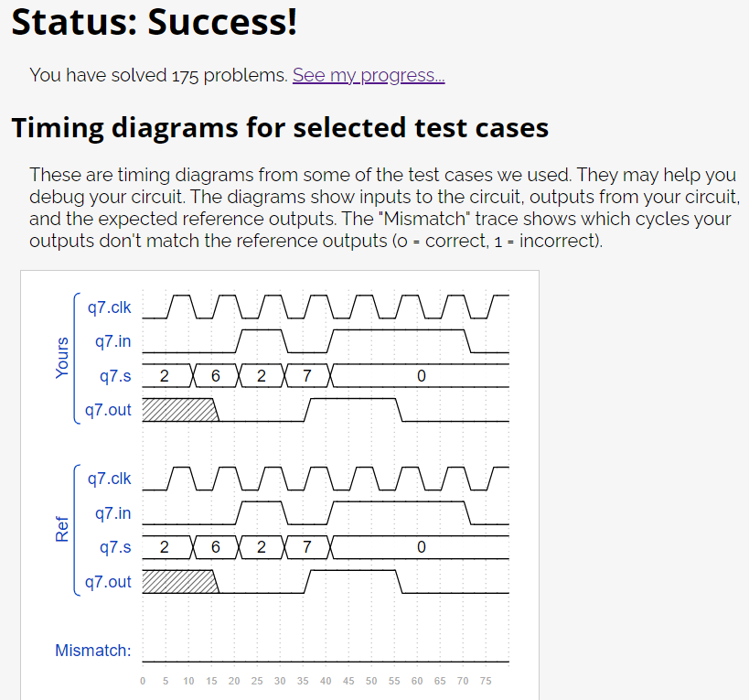The width and height of the screenshot is (749, 700).
Task: Click timestamp 0 on the time axis
Action: (142, 681)
